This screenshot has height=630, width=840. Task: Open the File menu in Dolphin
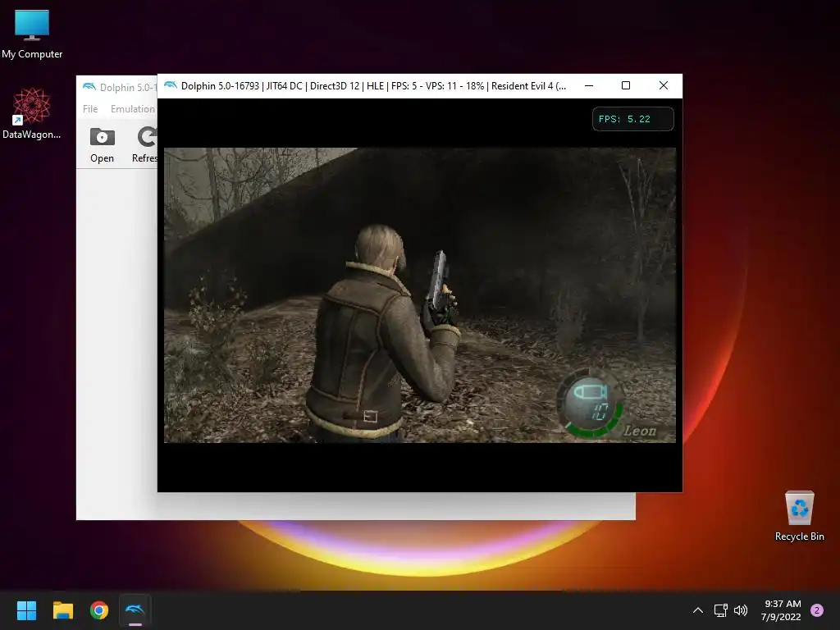[90, 109]
